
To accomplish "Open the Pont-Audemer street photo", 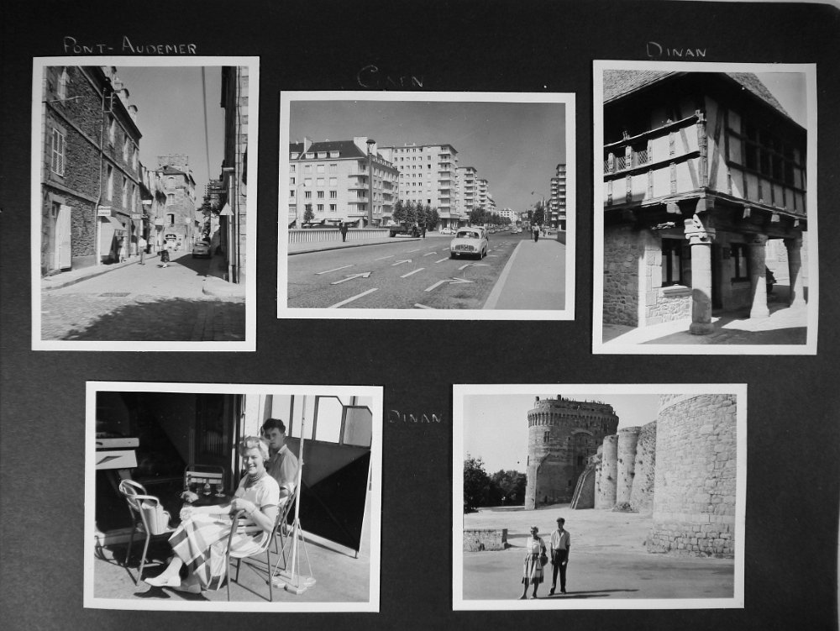I will point(144,203).
